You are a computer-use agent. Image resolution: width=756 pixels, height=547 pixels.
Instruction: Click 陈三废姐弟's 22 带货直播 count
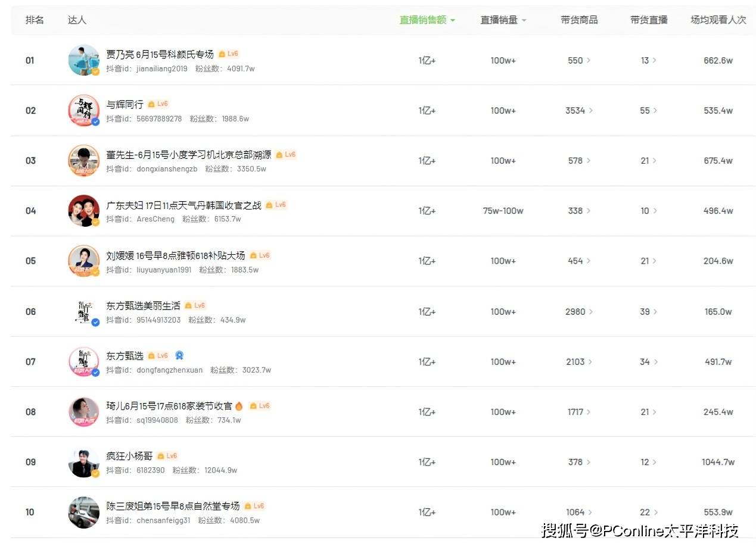(x=645, y=512)
